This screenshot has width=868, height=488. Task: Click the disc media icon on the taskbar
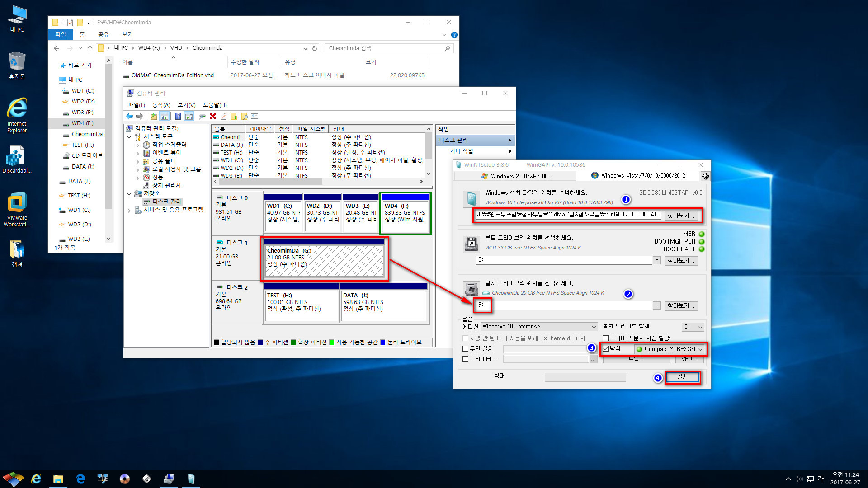pyautogui.click(x=125, y=479)
